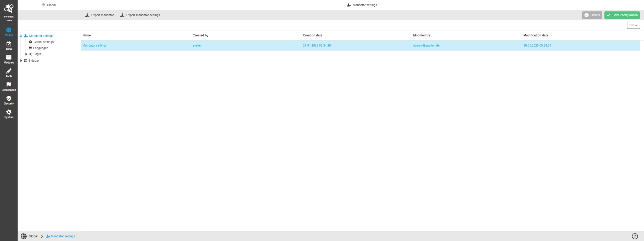Viewport: 644px width, 241px height.
Task: Open the help question mark icon
Action: [x=635, y=236]
